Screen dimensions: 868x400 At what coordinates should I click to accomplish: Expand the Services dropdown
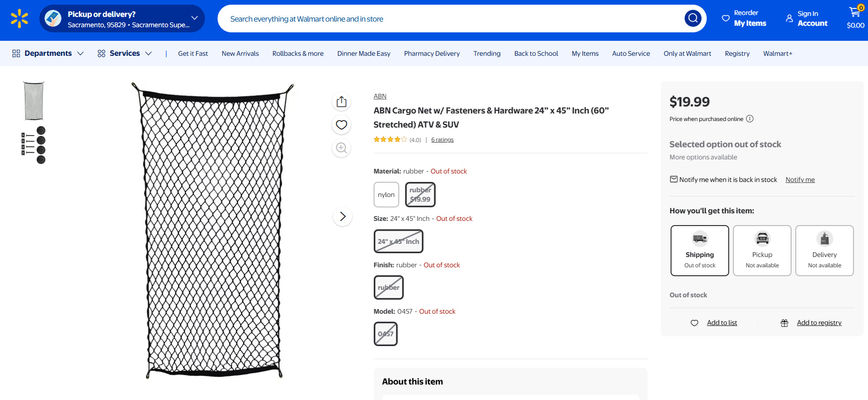pyautogui.click(x=125, y=53)
